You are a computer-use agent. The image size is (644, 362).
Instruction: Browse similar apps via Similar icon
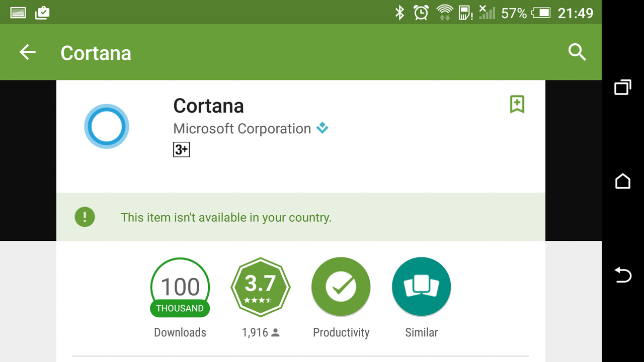421,287
